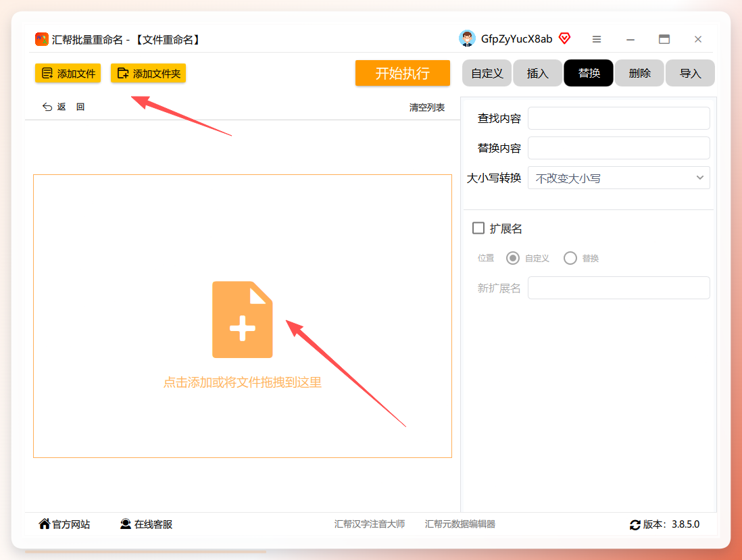Image resolution: width=742 pixels, height=560 pixels.
Task: Click the version refresh icon
Action: (635, 524)
